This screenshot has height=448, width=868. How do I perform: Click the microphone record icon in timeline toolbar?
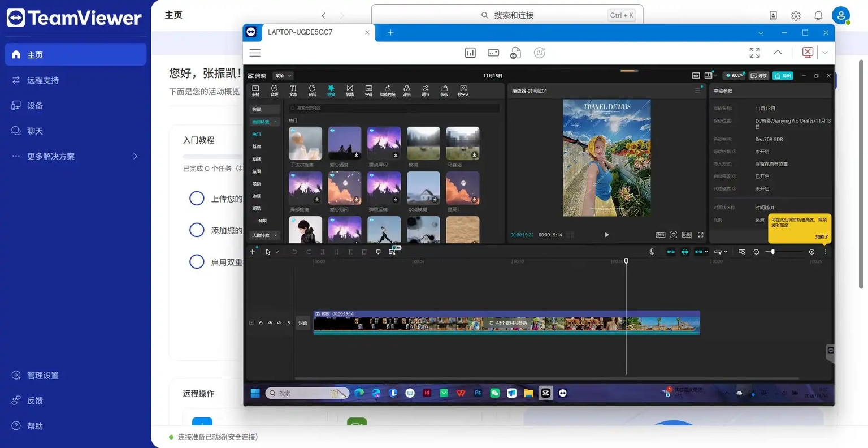click(x=652, y=252)
